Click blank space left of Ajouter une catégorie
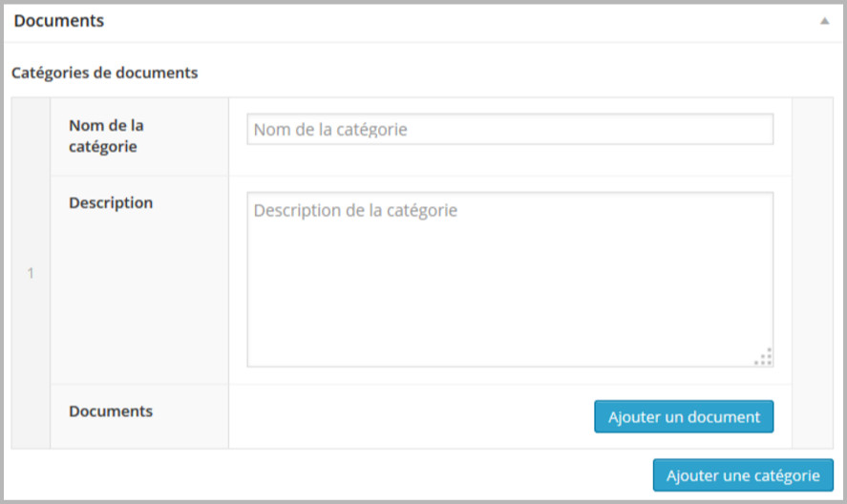 coord(329,475)
